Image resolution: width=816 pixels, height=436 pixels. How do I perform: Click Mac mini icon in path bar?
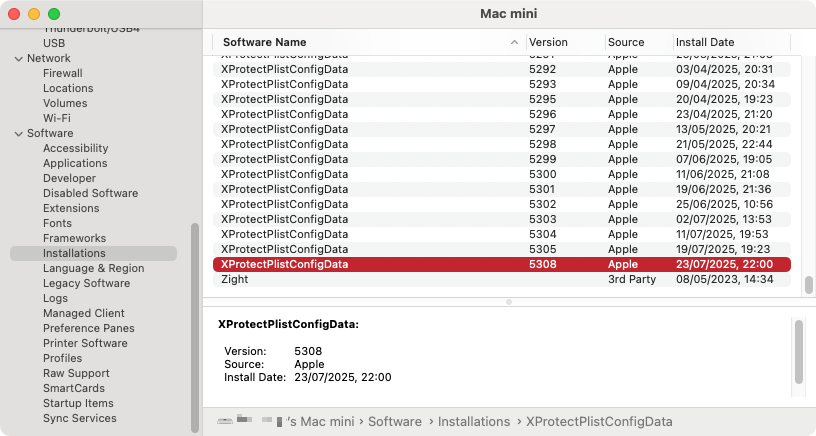pyautogui.click(x=225, y=421)
